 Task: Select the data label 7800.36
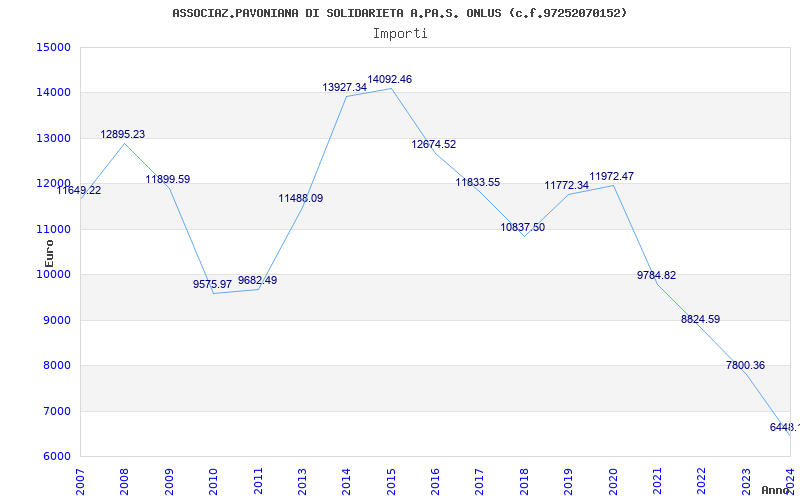tap(745, 365)
